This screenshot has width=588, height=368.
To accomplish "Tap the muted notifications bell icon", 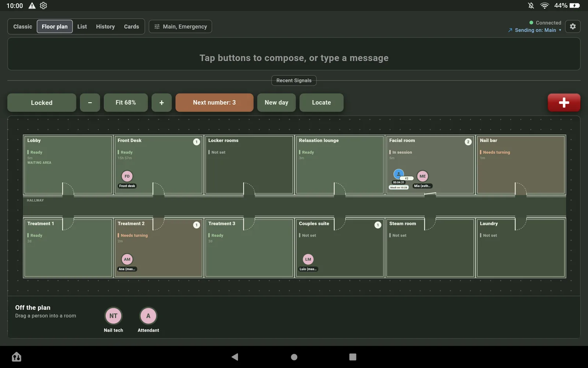I will 531,6.
